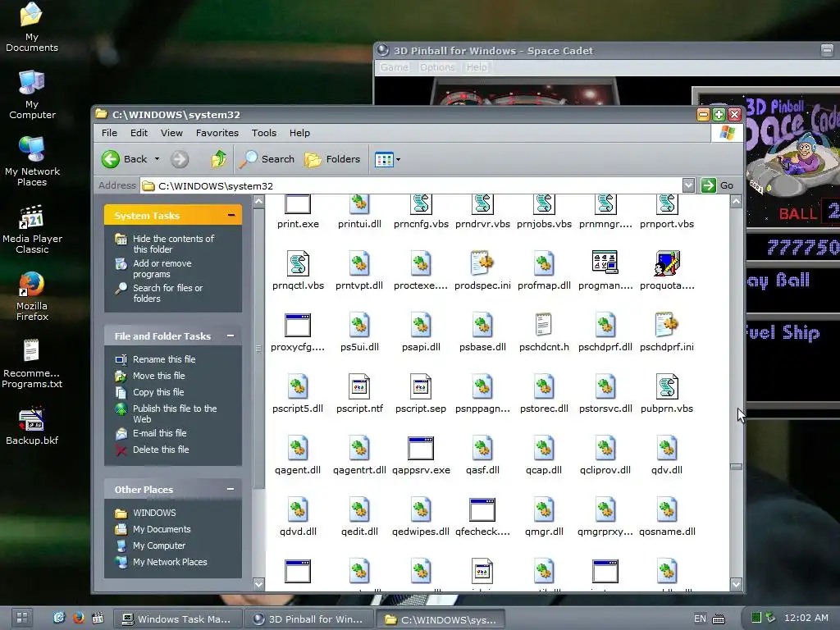Switch to 3D Pinball taskbar button
This screenshot has width=840, height=630.
tap(309, 619)
